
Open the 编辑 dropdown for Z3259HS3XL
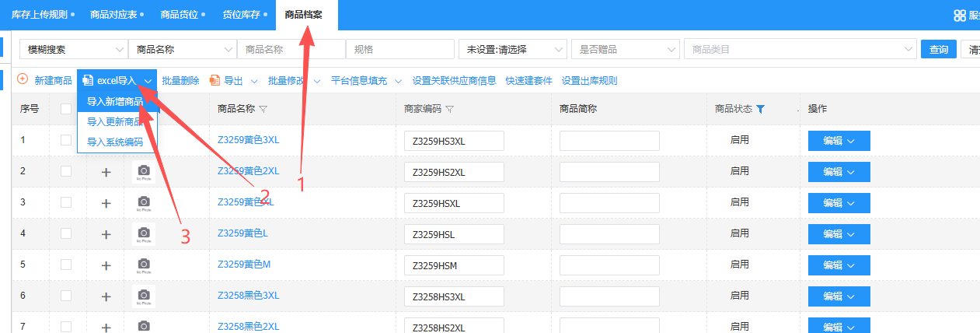coord(839,141)
